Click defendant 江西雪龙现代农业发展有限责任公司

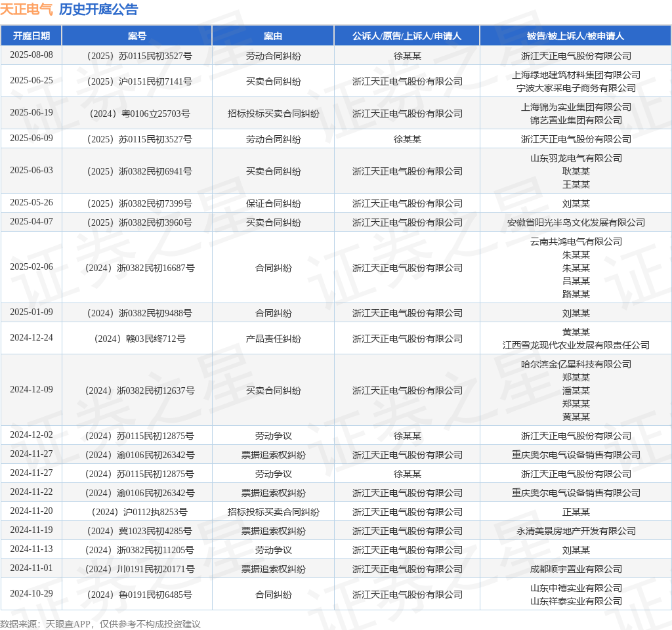coord(576,345)
